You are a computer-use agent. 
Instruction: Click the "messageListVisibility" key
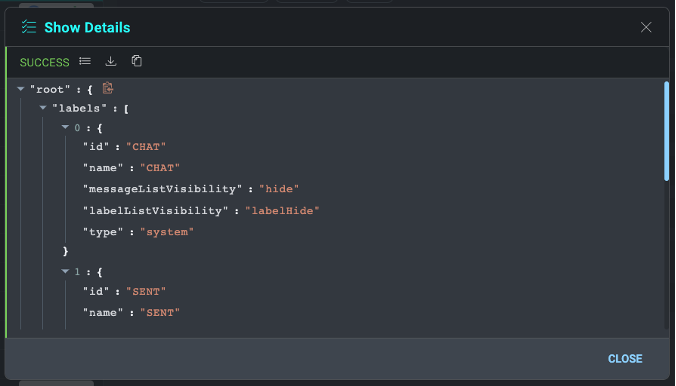point(162,189)
